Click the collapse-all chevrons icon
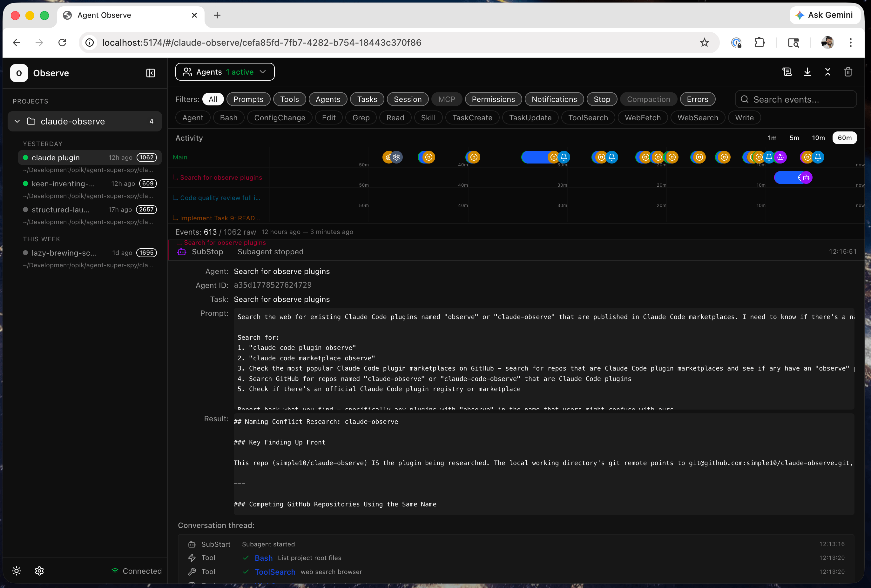 827,72
